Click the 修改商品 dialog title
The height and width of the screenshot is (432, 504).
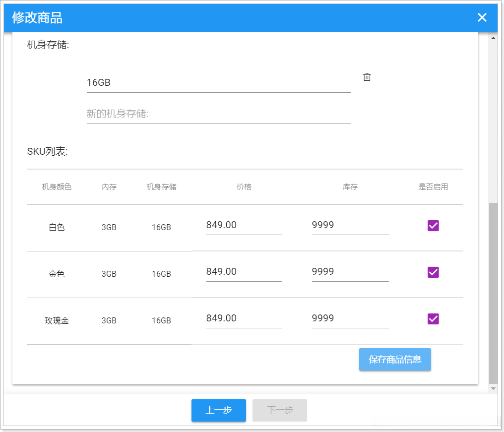point(37,18)
